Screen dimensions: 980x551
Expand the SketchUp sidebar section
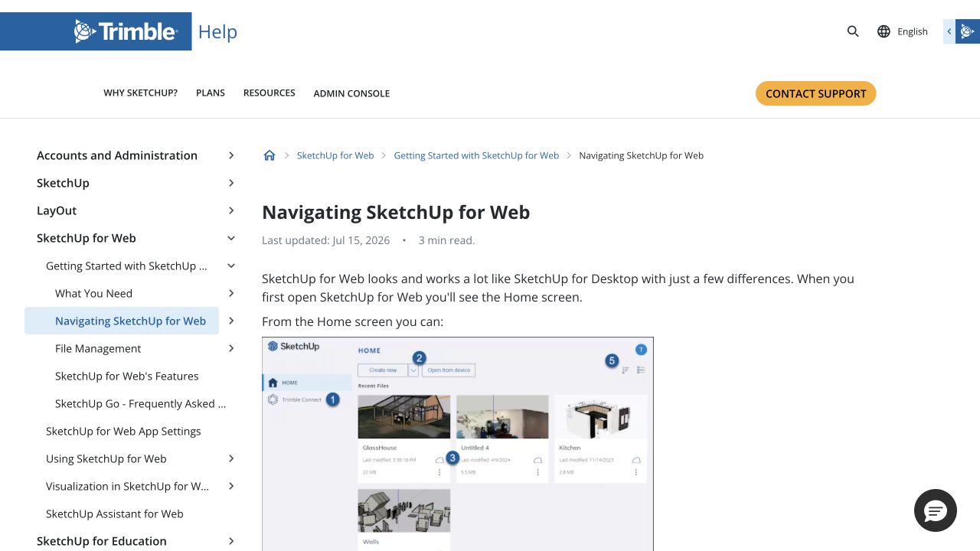tap(231, 183)
